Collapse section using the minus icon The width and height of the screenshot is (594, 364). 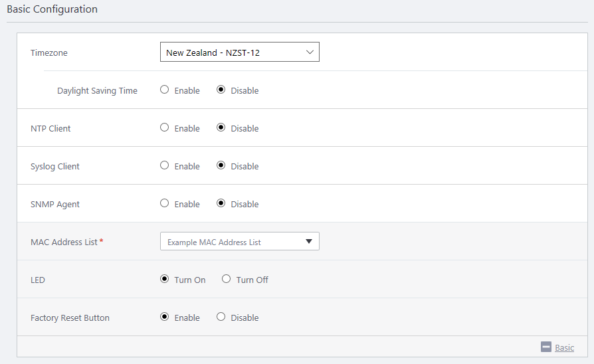(x=546, y=347)
